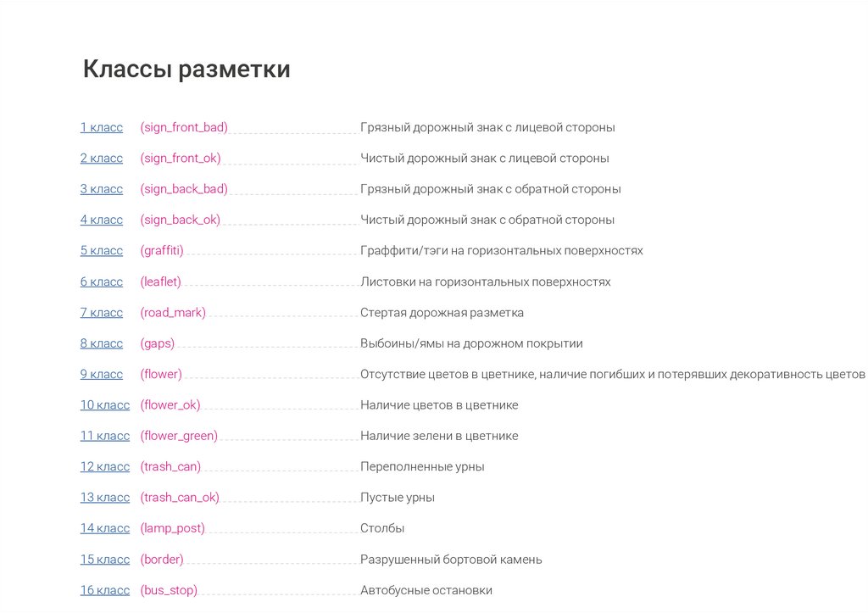Click the (sign_front_bad) class label
Image resolution: width=868 pixels, height=613 pixels.
pyautogui.click(x=184, y=127)
